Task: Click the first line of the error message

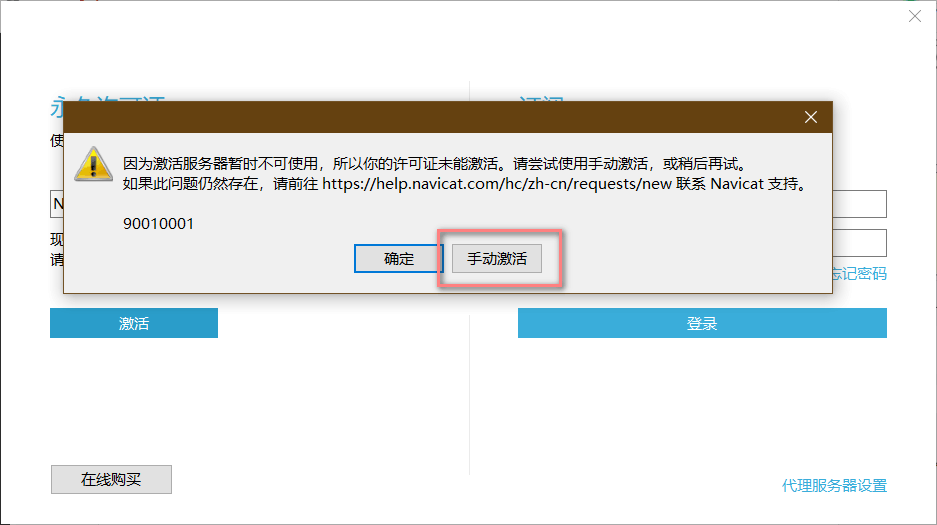Action: point(434,163)
